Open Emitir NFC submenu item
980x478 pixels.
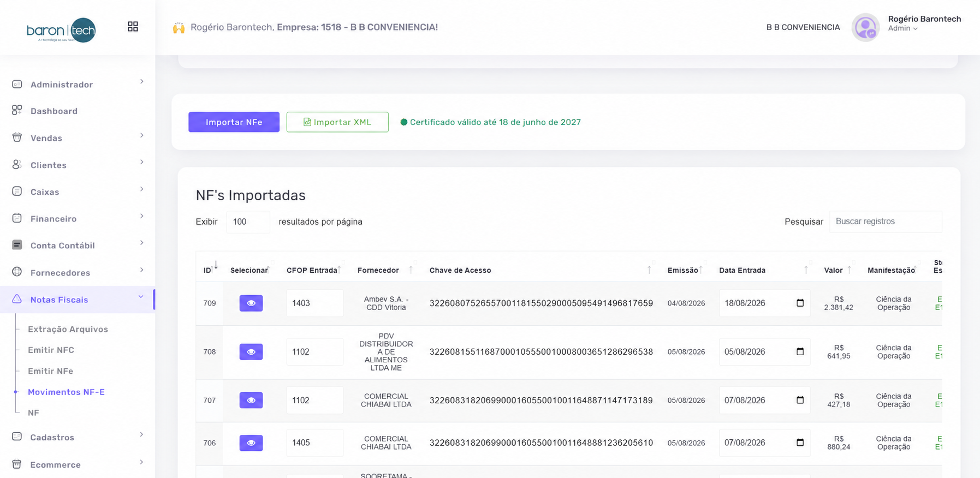pyautogui.click(x=51, y=350)
